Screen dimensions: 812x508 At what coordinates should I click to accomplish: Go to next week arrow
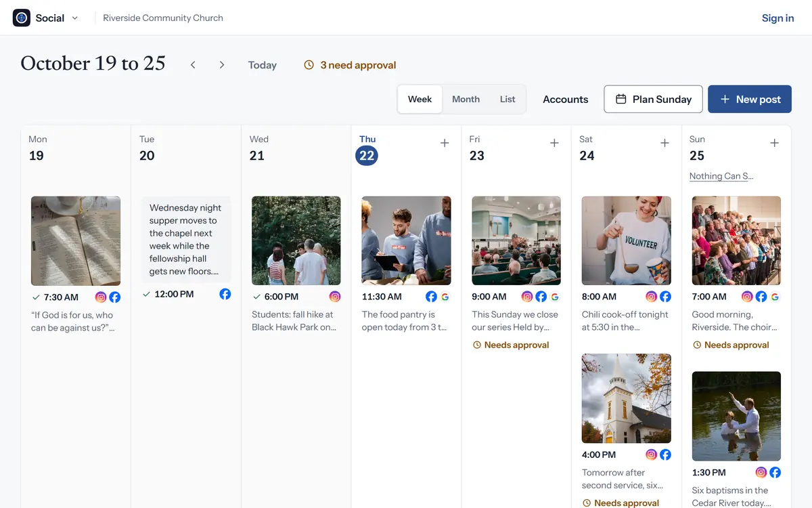pyautogui.click(x=222, y=65)
